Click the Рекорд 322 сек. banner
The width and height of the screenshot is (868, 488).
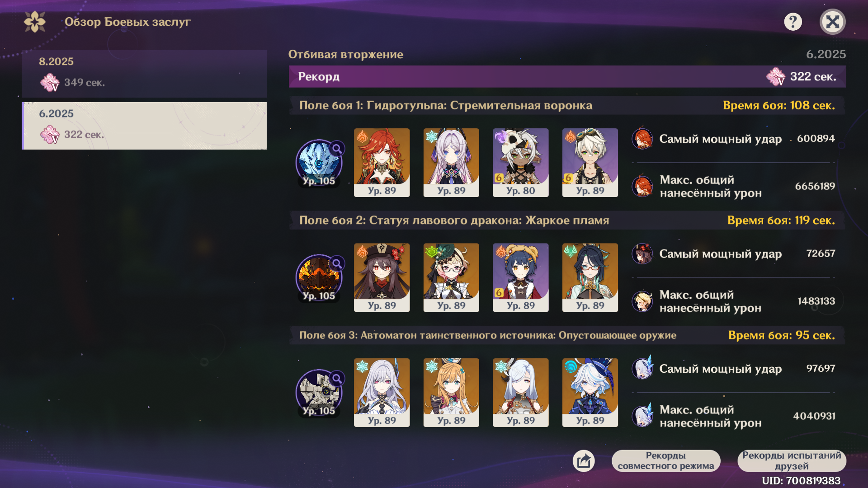(x=567, y=77)
